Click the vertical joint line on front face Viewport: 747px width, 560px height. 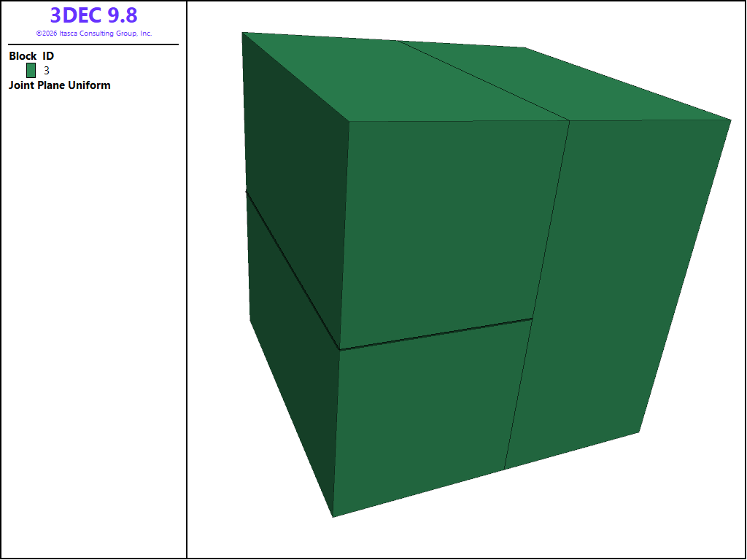537,295
